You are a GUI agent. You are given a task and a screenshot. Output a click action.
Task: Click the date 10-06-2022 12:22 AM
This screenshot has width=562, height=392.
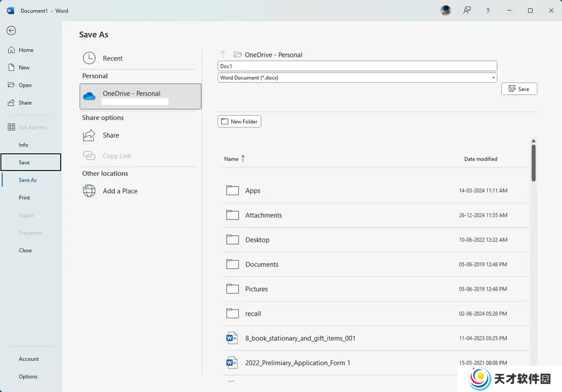(483, 240)
